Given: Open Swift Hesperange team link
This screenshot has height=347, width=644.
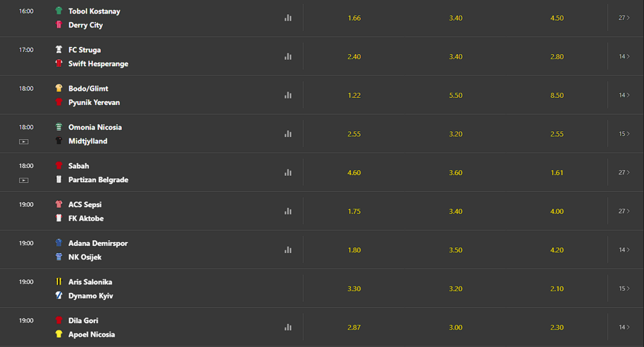Looking at the screenshot, I should click(x=98, y=64).
